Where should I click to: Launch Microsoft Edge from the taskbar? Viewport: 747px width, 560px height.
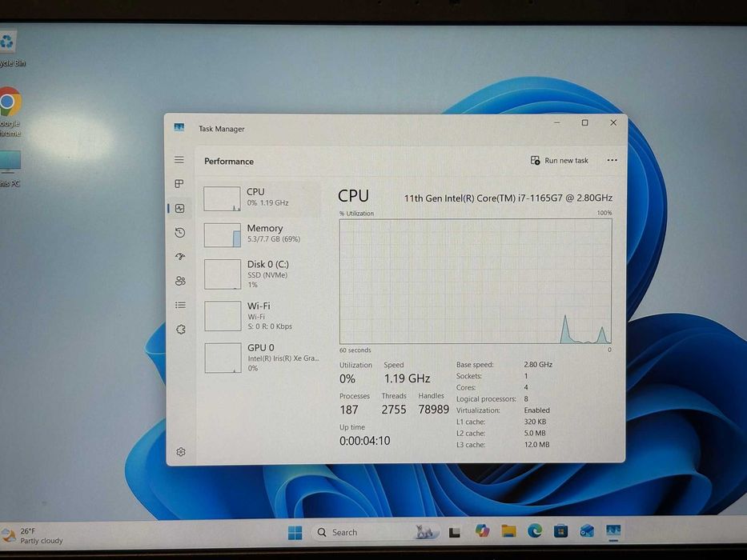click(535, 530)
